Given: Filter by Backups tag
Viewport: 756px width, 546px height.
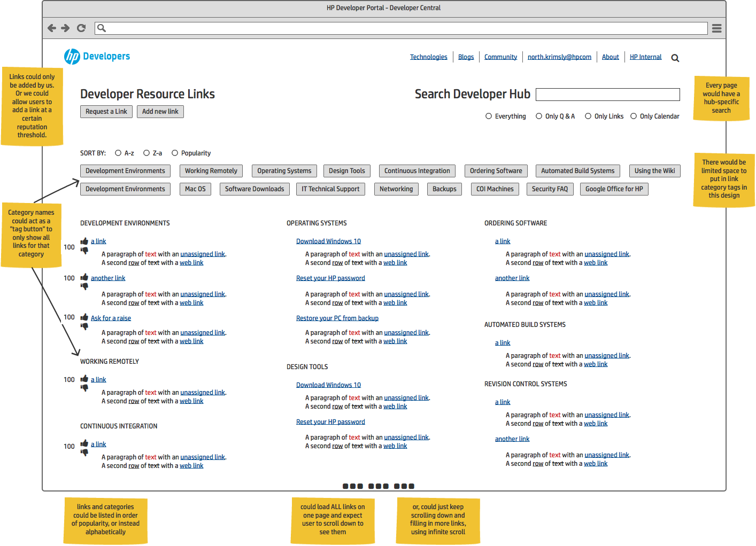Looking at the screenshot, I should click(x=444, y=189).
